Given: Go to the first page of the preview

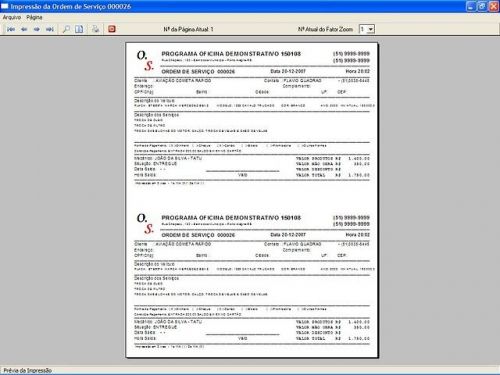Looking at the screenshot, I should [x=11, y=29].
